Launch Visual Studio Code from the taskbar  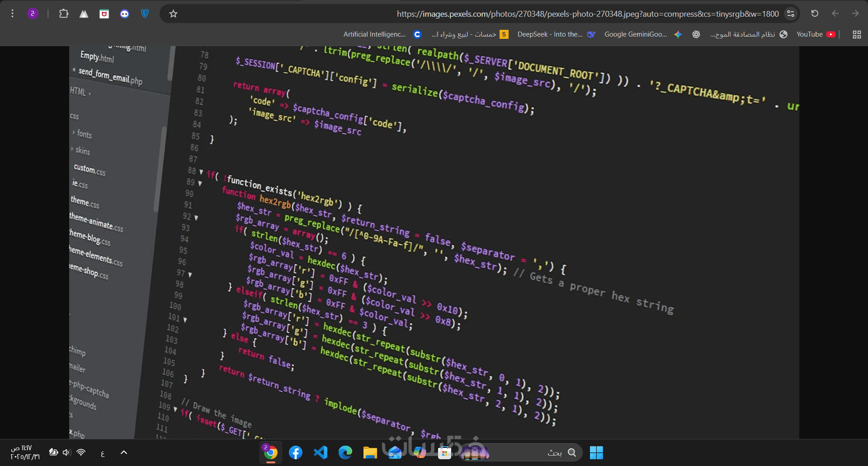click(321, 452)
